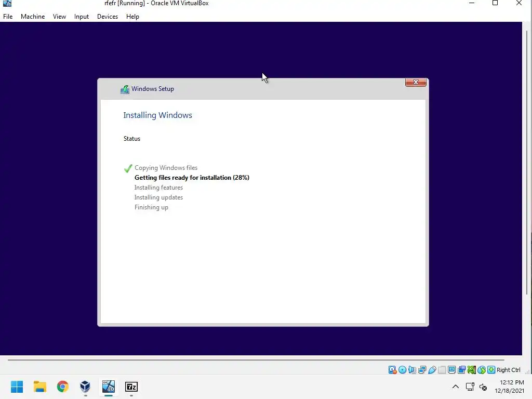Click the vertical scrollbar beside the VM display
Image resolution: width=532 pixels, height=399 pixels.
click(527, 163)
